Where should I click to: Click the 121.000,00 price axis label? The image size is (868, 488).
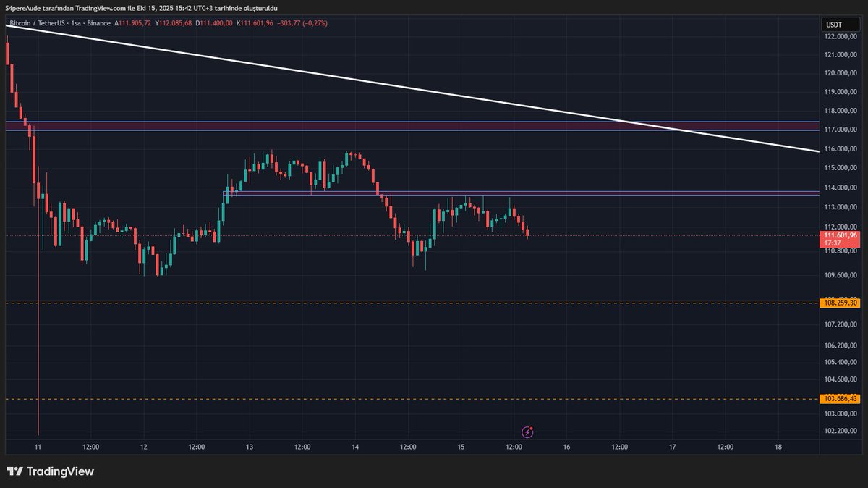coord(841,54)
